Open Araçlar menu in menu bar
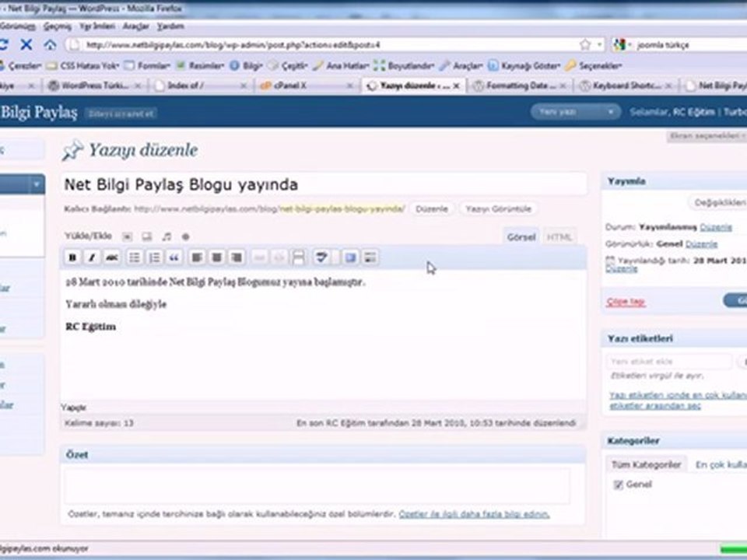 135,26
